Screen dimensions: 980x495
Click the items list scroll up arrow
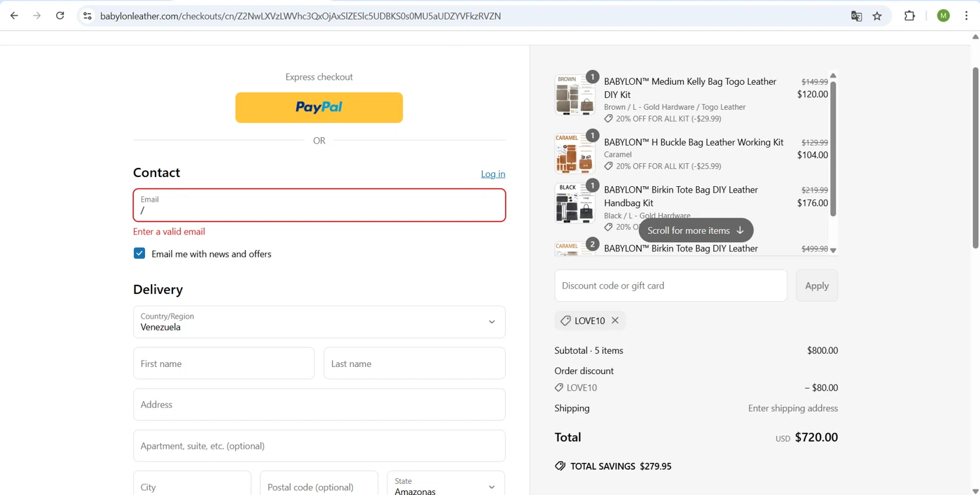coord(833,76)
